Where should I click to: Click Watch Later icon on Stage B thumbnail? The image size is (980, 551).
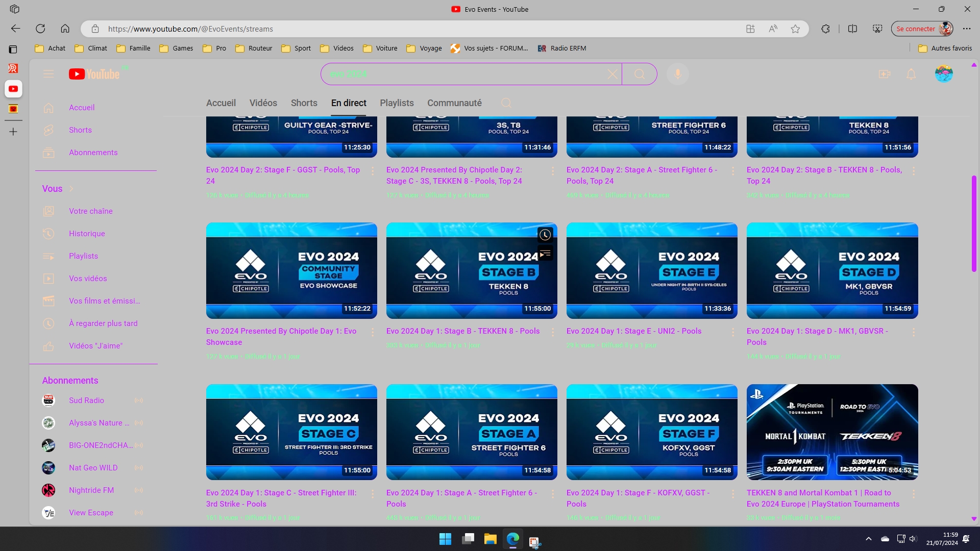545,235
